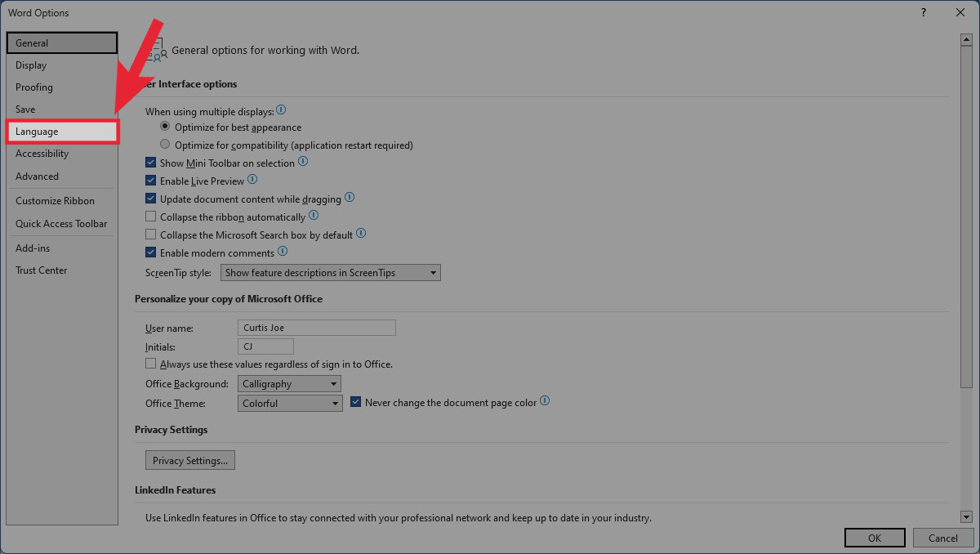980x554 pixels.
Task: Open the Advanced options category
Action: click(62, 176)
